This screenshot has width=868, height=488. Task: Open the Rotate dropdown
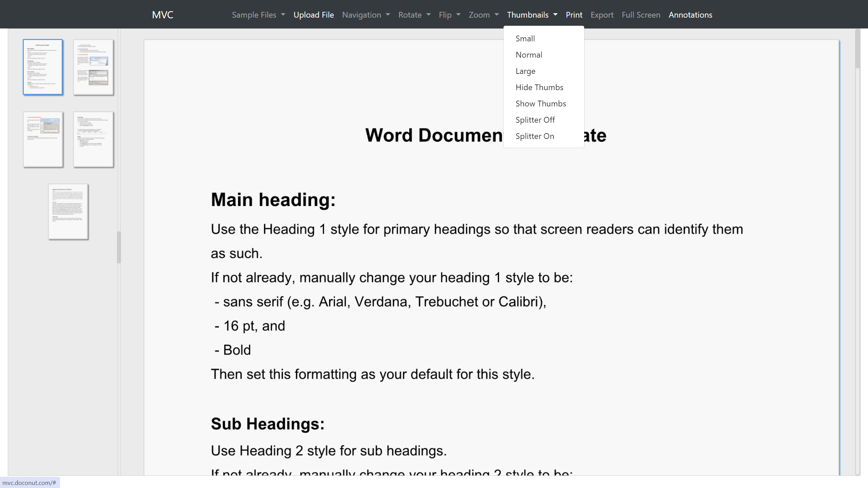[414, 15]
